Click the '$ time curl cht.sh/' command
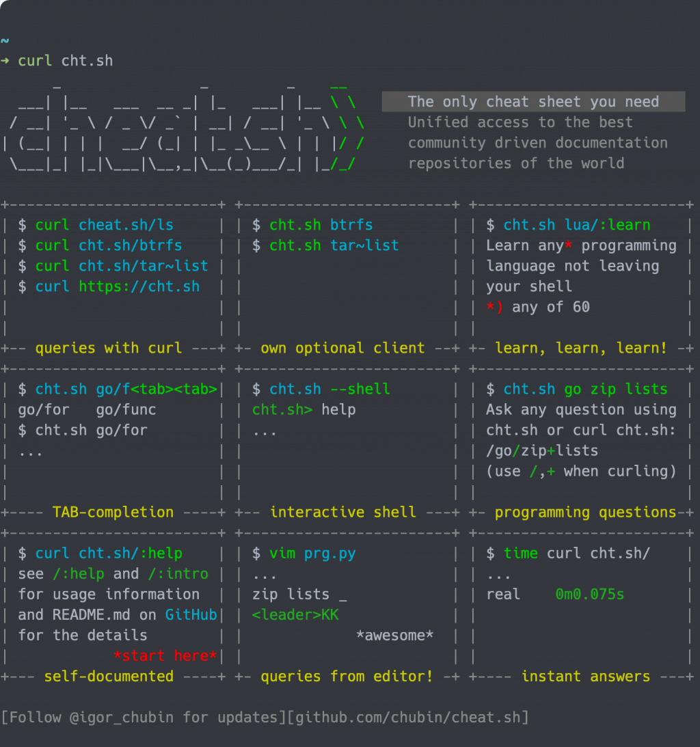The width and height of the screenshot is (700, 747). pos(568,553)
